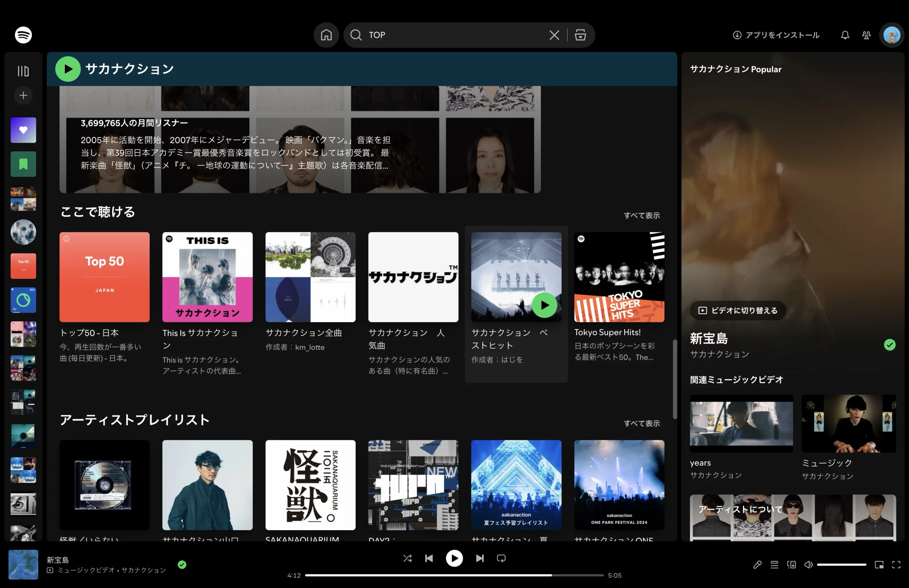
Task: Open notifications bell icon
Action: pyautogui.click(x=845, y=35)
